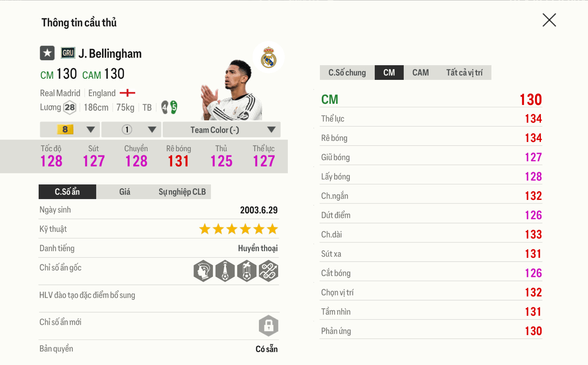Open the Sự nghiệp CLB tab
Viewport: 588px width, 365px height.
click(x=182, y=192)
